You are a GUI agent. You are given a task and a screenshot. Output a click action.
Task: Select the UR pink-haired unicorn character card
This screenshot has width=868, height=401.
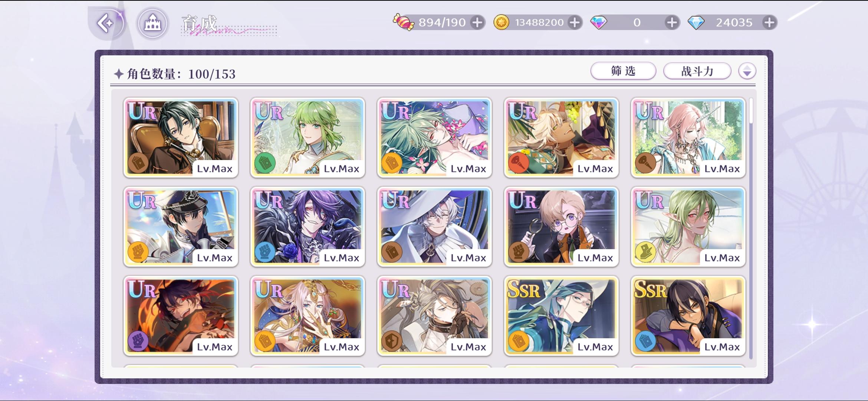[688, 137]
